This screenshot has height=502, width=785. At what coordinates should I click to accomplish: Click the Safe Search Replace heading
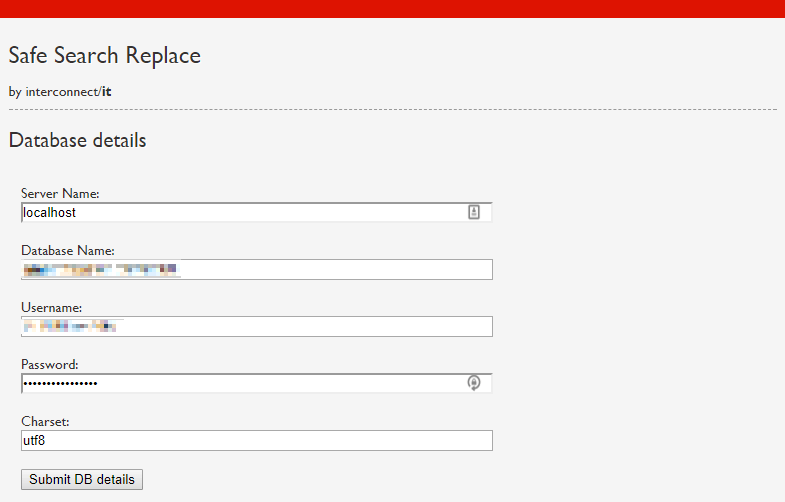[x=104, y=56]
